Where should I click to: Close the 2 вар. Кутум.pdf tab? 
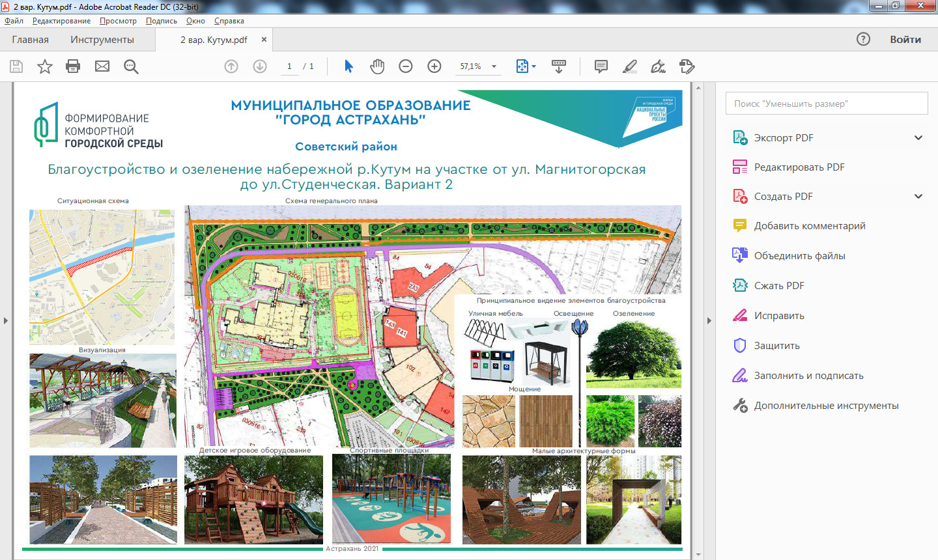coord(264,39)
